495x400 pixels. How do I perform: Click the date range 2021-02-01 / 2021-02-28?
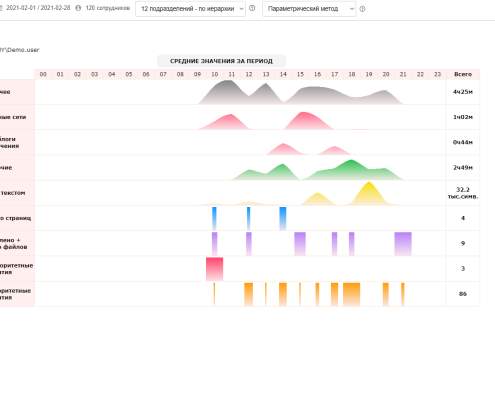tap(38, 8)
